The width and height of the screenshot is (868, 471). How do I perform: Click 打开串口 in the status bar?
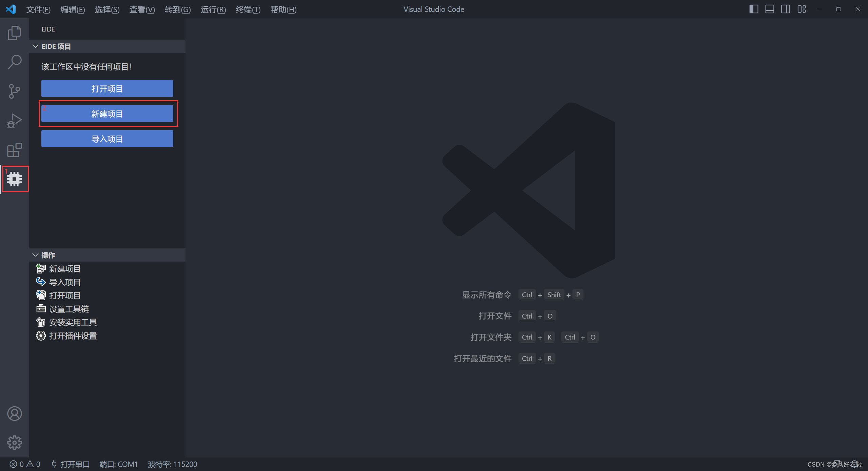75,464
